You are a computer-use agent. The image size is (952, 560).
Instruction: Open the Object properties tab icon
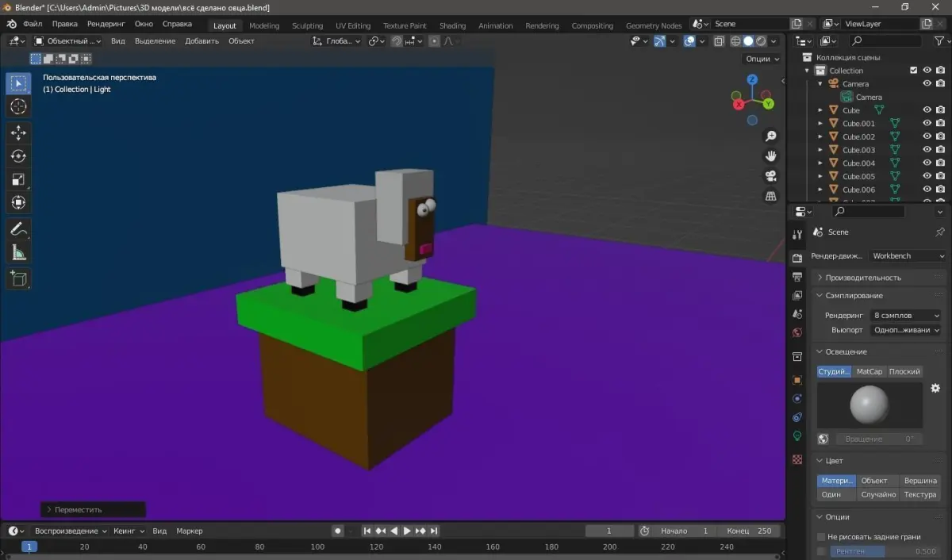coord(797,380)
